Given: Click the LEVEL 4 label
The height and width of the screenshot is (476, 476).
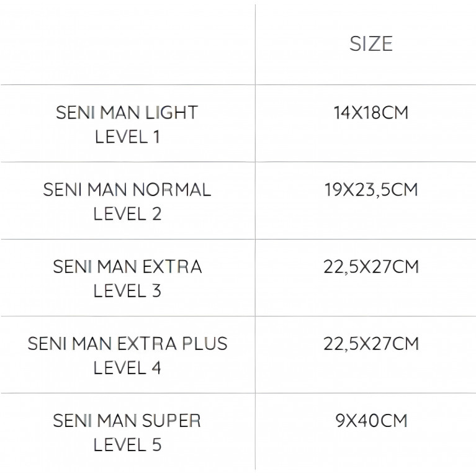Looking at the screenshot, I should [127, 367].
